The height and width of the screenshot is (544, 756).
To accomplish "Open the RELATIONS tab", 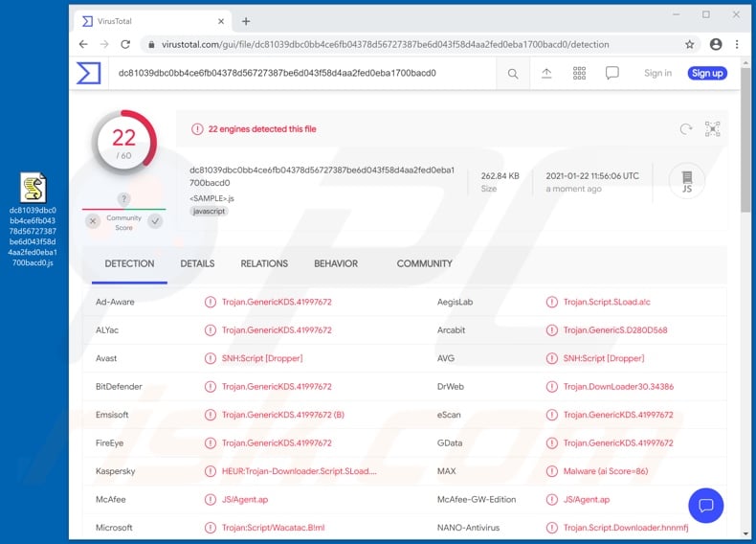I will (264, 263).
